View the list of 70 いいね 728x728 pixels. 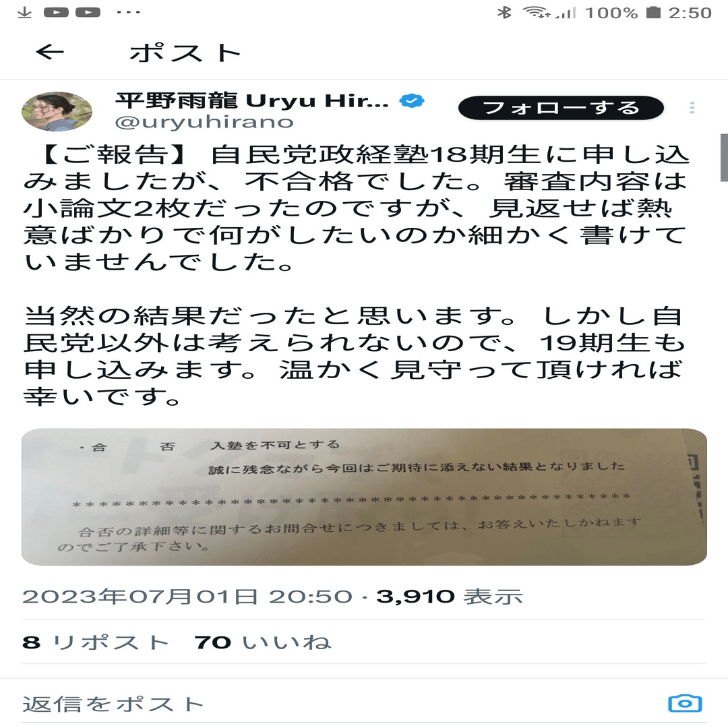click(263, 642)
